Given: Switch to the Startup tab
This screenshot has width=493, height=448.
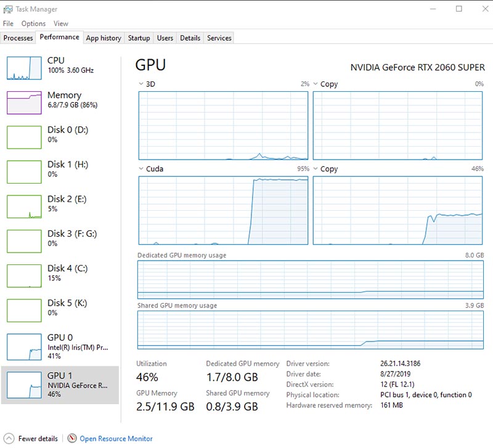Looking at the screenshot, I should point(139,38).
